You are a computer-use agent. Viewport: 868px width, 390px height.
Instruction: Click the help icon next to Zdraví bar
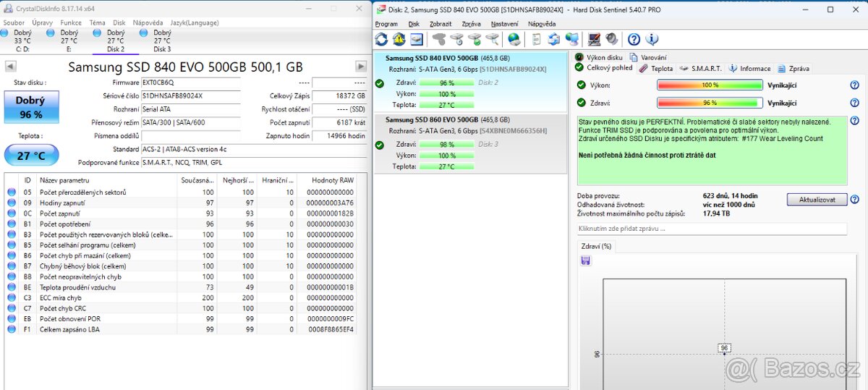tap(854, 103)
